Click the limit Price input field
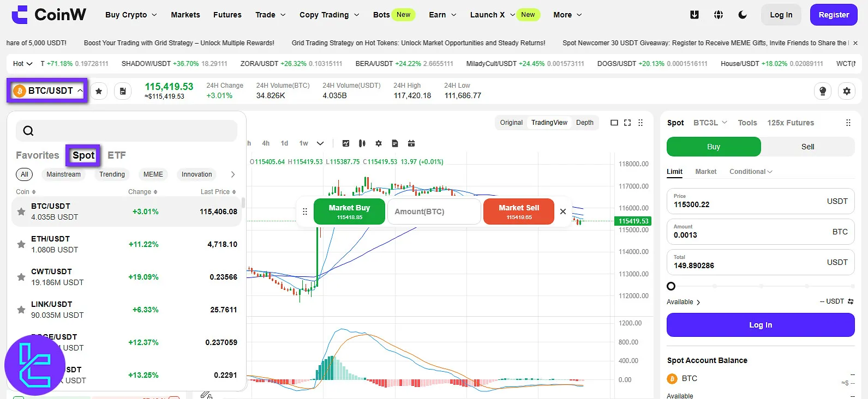868x399 pixels. 761,201
